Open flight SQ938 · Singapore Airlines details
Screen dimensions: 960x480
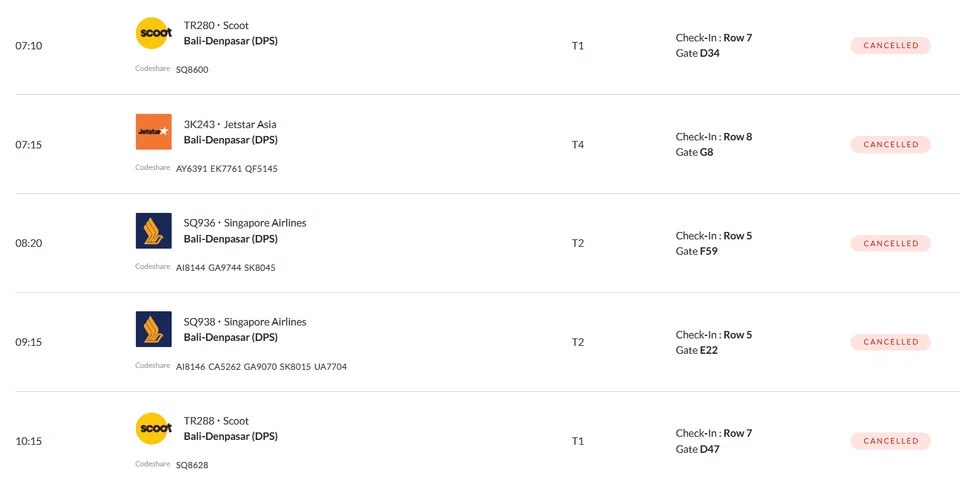245,322
